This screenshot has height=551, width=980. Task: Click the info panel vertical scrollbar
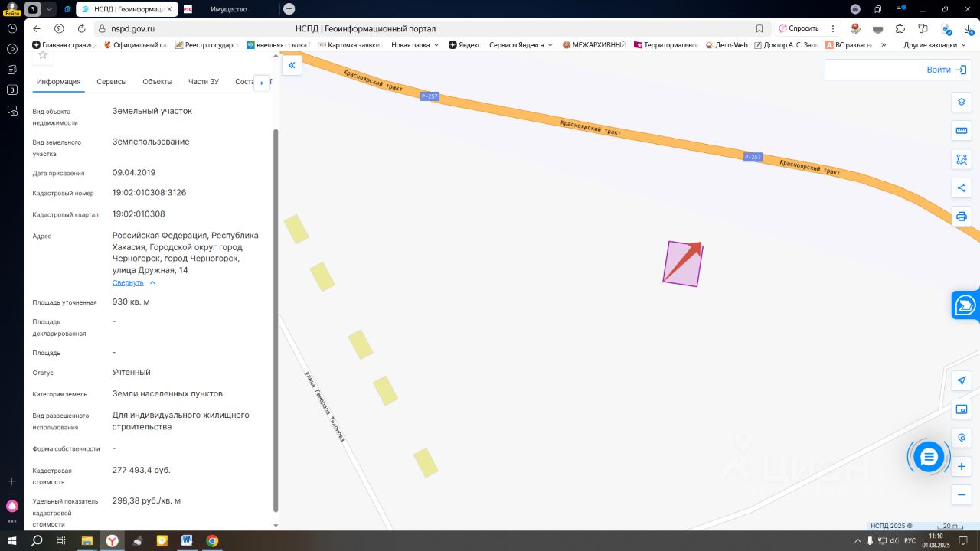(x=276, y=320)
